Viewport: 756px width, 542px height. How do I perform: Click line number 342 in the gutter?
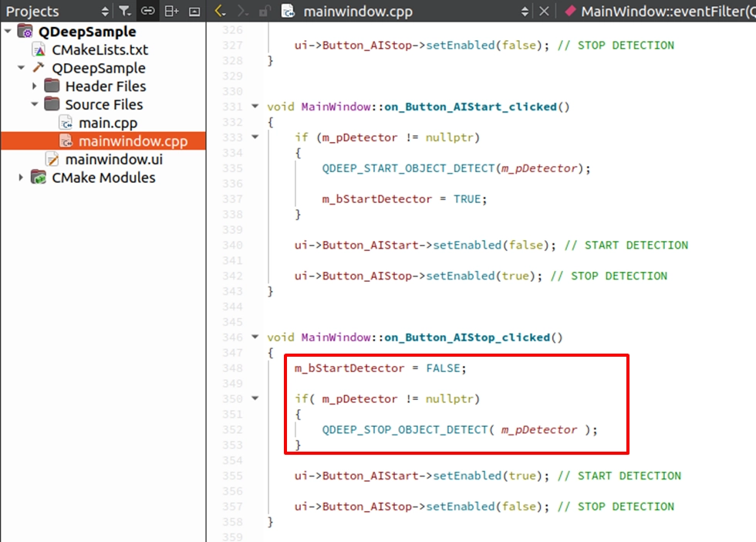(x=232, y=276)
